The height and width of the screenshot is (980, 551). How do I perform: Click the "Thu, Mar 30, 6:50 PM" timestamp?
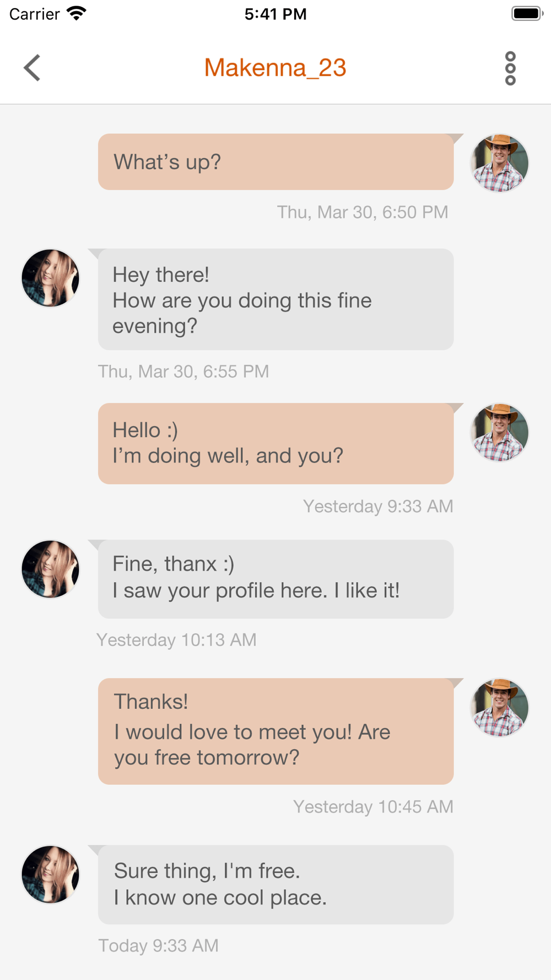click(x=363, y=212)
